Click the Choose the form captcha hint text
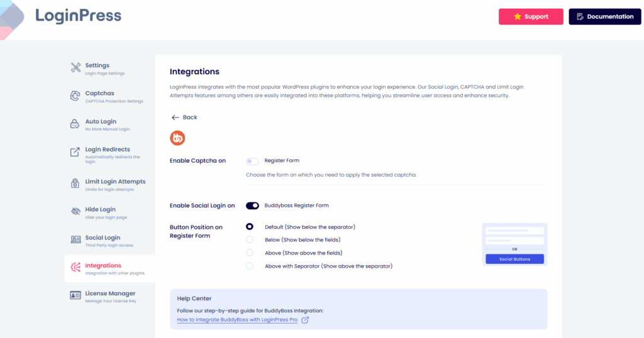 (x=331, y=175)
